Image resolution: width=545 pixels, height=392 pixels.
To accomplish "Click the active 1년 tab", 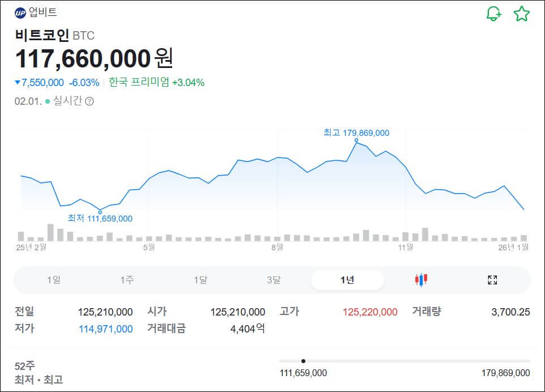I will point(347,280).
